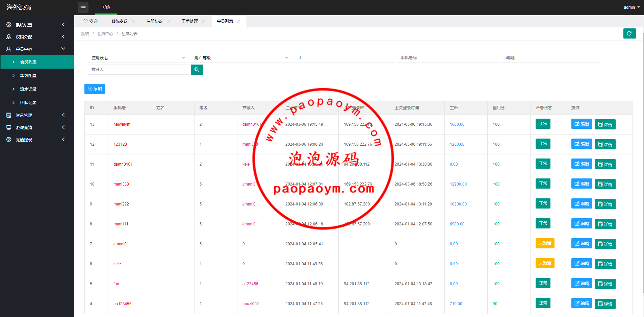Viewport: 644px width, 317px height.
Task: Expand the 资讯管理 sidebar menu
Action: click(63, 115)
